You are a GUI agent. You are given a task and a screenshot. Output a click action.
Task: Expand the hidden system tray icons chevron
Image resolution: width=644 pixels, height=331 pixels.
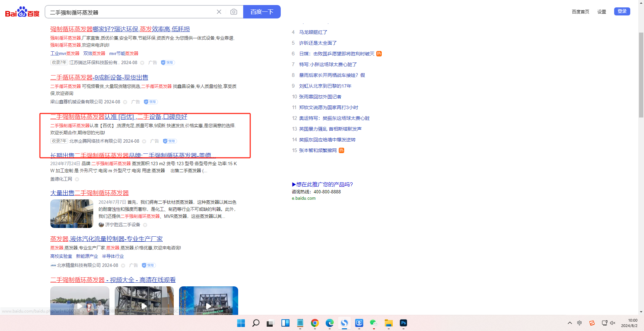[x=570, y=323]
